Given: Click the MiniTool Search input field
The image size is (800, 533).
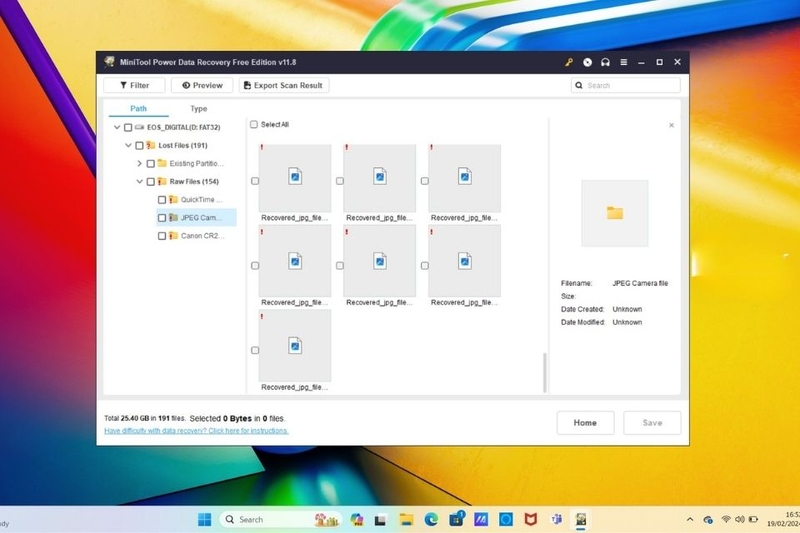Looking at the screenshot, I should 626,85.
